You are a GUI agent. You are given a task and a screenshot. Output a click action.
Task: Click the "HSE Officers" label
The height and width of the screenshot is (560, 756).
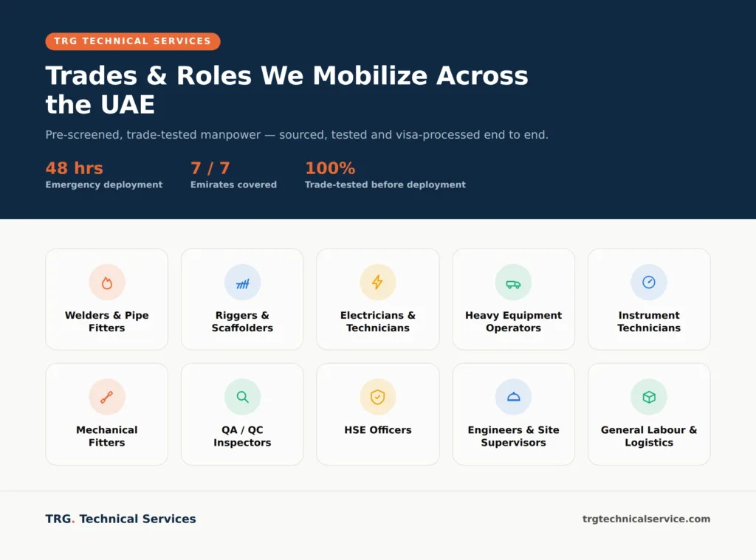[x=378, y=430]
